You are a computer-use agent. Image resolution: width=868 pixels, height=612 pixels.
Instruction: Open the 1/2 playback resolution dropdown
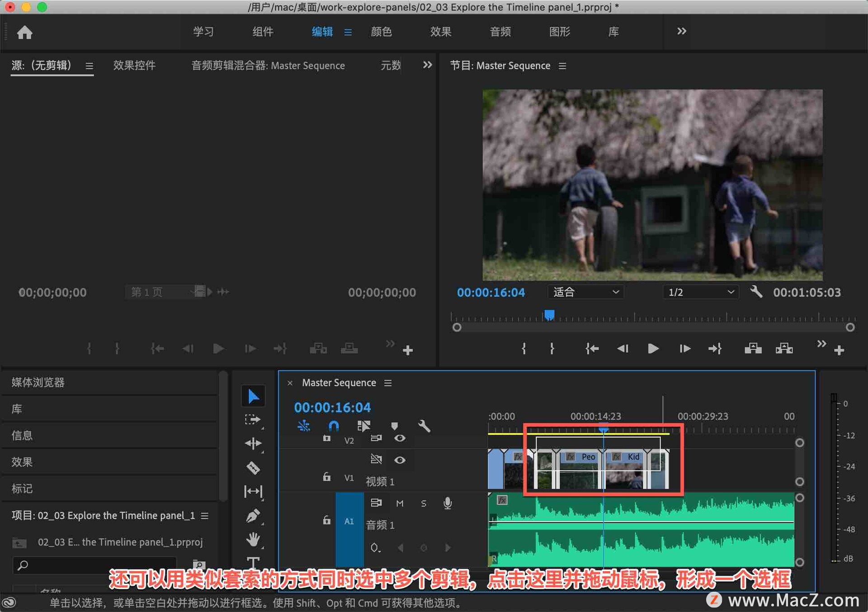[701, 292]
